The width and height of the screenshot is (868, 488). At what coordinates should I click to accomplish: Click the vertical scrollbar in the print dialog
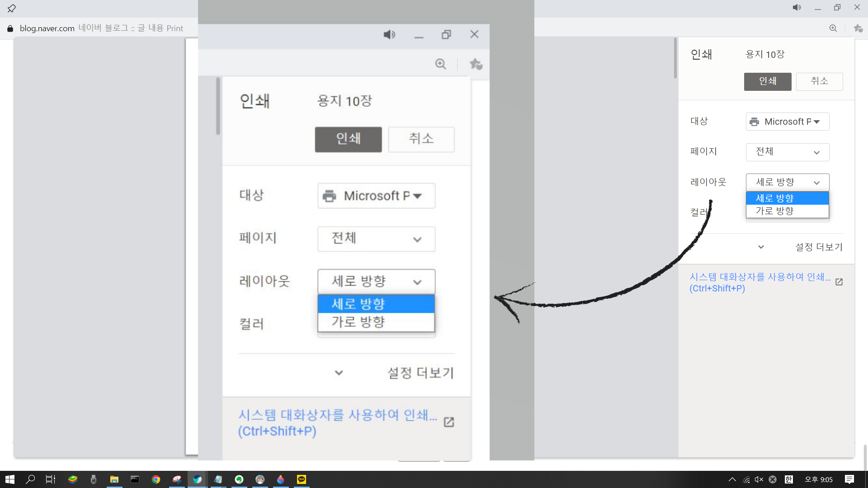click(x=217, y=105)
